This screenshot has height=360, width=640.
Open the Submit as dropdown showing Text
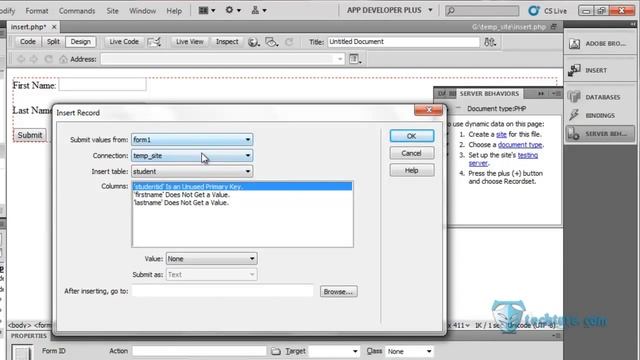click(211, 275)
